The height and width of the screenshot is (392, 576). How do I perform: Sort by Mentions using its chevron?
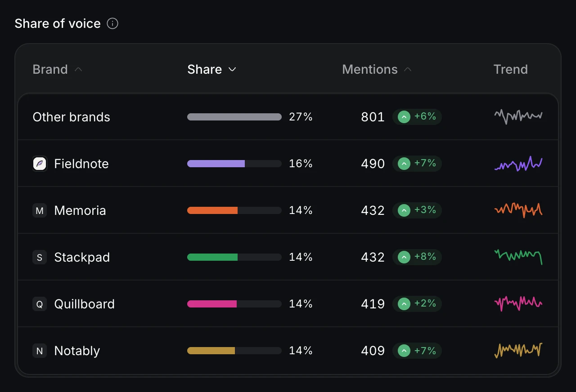(x=408, y=69)
